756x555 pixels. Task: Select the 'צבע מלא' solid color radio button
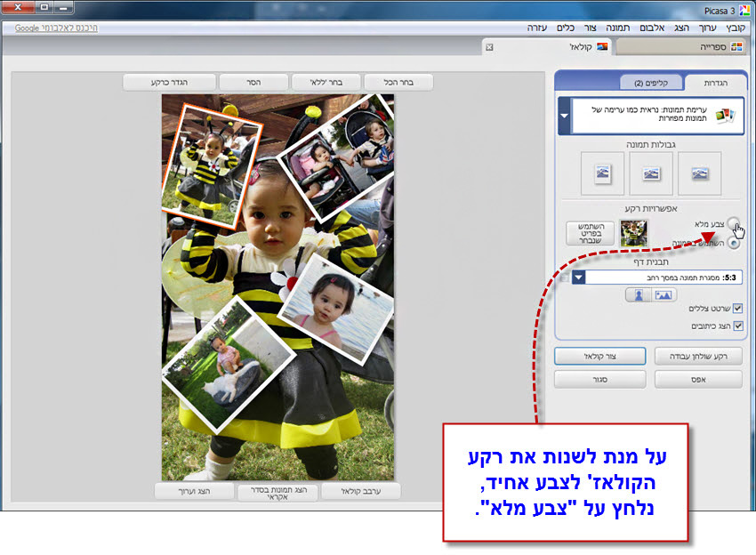point(733,223)
